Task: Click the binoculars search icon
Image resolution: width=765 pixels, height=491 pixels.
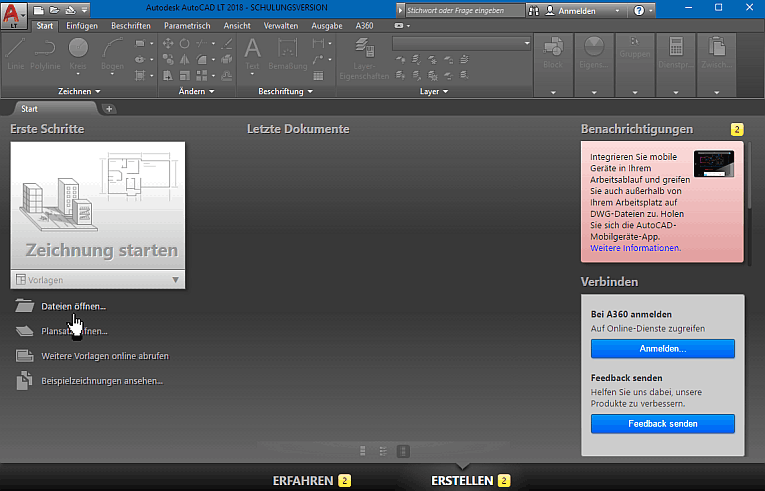Action: click(534, 10)
